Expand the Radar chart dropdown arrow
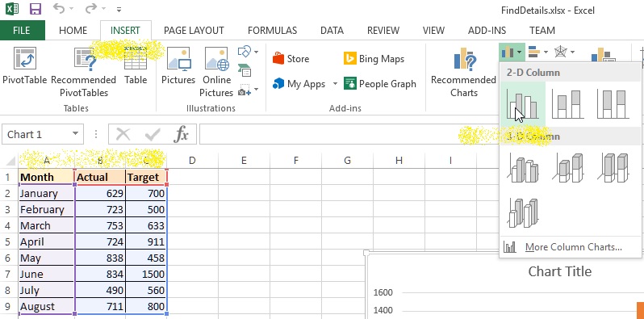Image resolution: width=644 pixels, height=319 pixels. [x=572, y=52]
